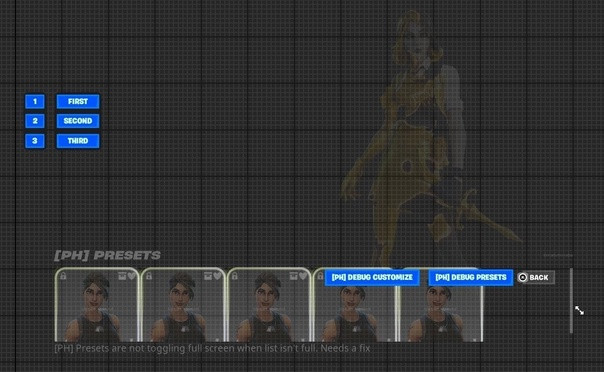Click the diagonal resize arrow icon
This screenshot has width=604, height=372.
(579, 310)
